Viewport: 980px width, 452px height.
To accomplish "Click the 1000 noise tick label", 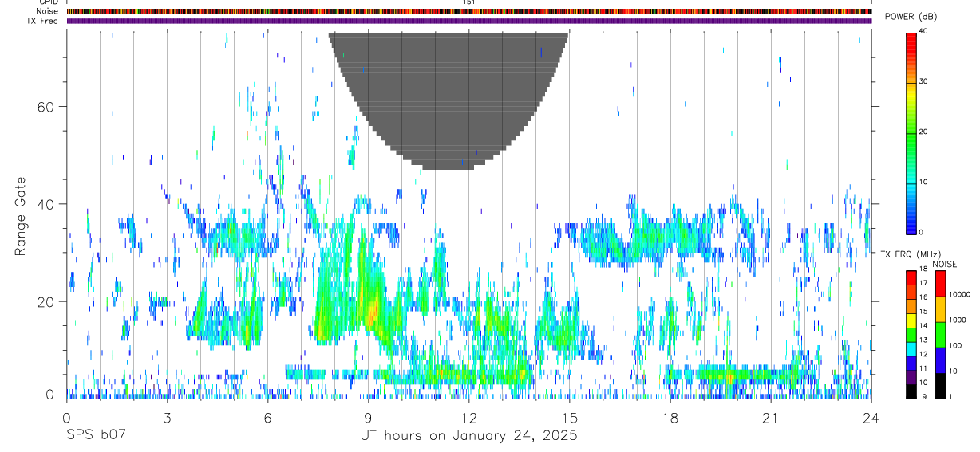I will coord(957,320).
